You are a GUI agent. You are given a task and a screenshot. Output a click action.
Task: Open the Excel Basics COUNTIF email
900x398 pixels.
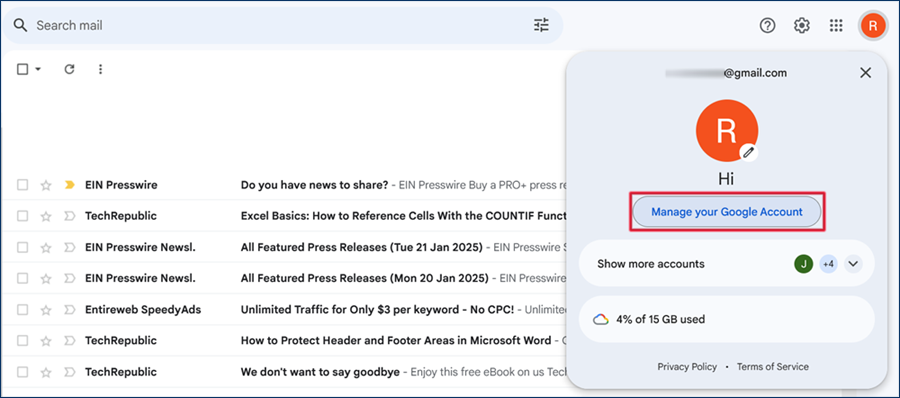403,216
